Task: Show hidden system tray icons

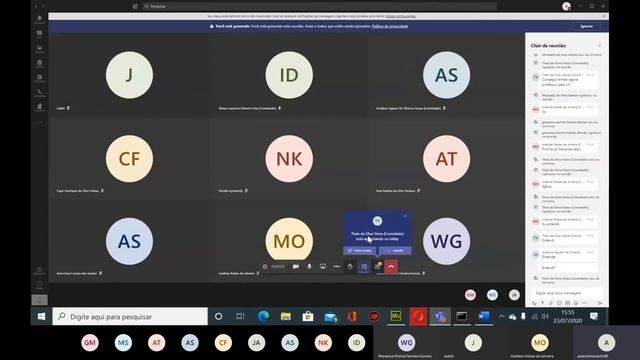Action: pyautogui.click(x=501, y=316)
